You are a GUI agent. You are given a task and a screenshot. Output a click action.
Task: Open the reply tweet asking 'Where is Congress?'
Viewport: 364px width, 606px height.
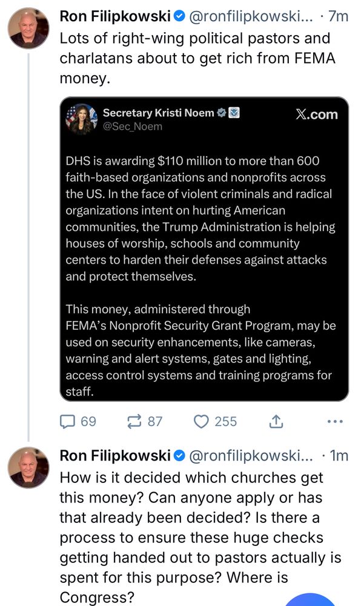pyautogui.click(x=200, y=538)
